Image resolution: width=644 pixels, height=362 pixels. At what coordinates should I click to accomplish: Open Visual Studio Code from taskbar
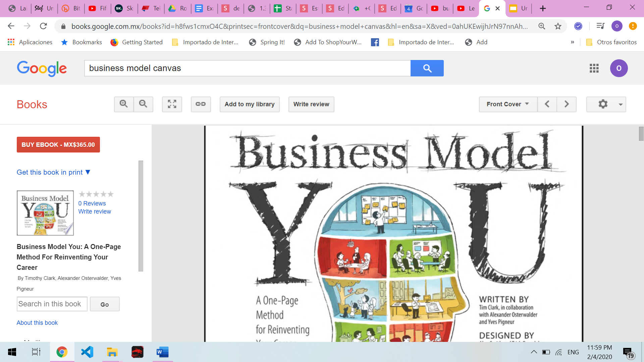87,352
